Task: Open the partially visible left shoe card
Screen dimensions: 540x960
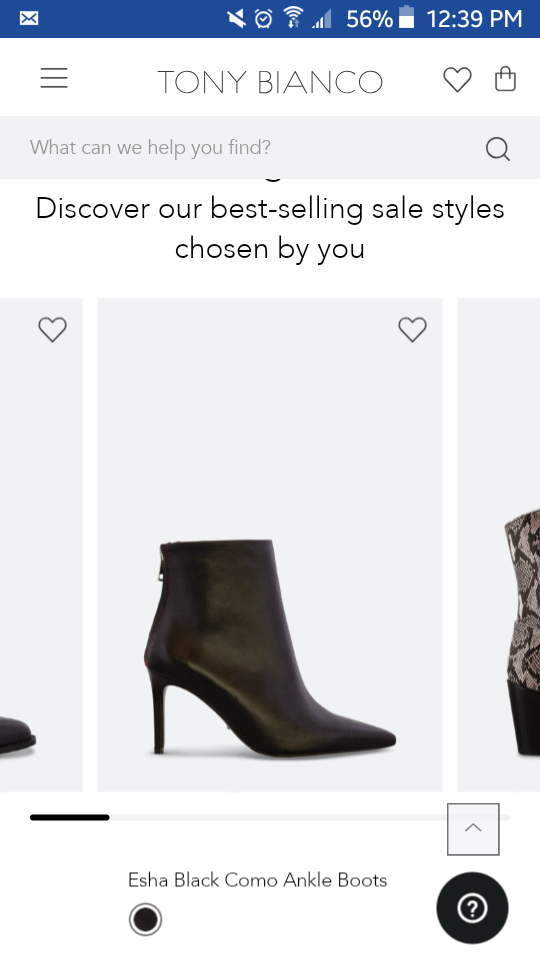Action: [x=41, y=545]
